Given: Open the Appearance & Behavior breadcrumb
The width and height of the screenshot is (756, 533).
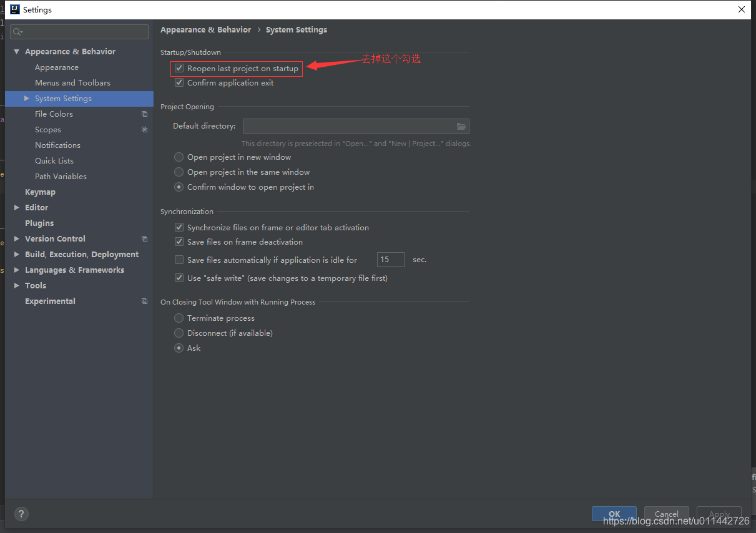Looking at the screenshot, I should (205, 29).
